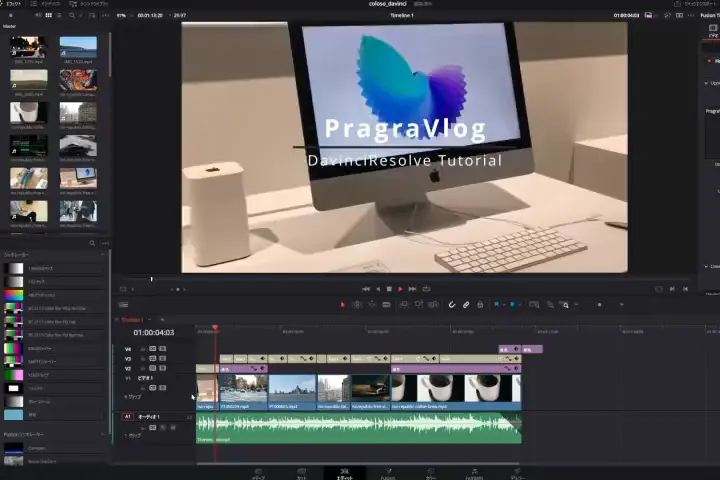This screenshot has height=480, width=720.
Task: Select the arrow selection mode tool
Action: (342, 305)
